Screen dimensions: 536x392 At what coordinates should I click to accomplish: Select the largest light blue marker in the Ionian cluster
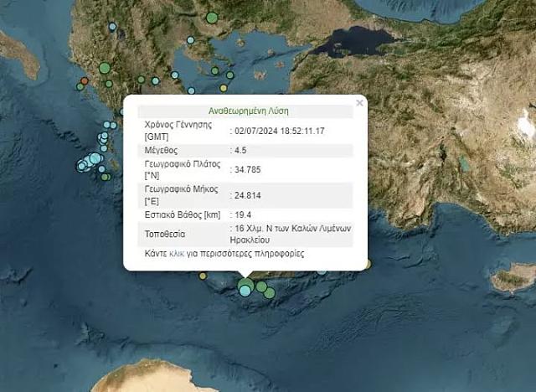[x=95, y=158]
